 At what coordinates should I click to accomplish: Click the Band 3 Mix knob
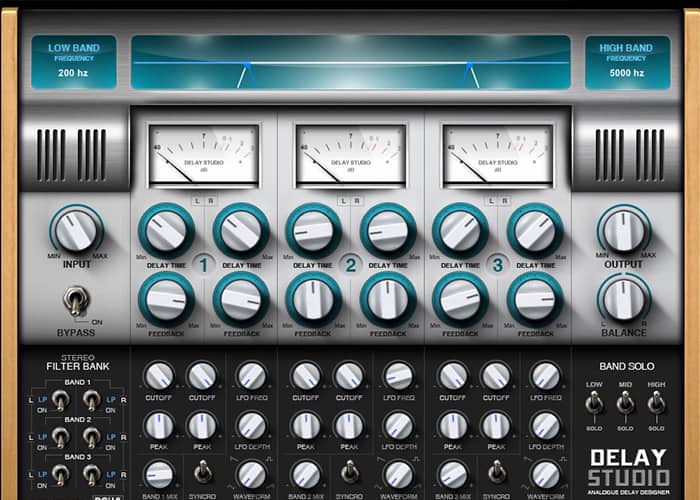point(453,475)
